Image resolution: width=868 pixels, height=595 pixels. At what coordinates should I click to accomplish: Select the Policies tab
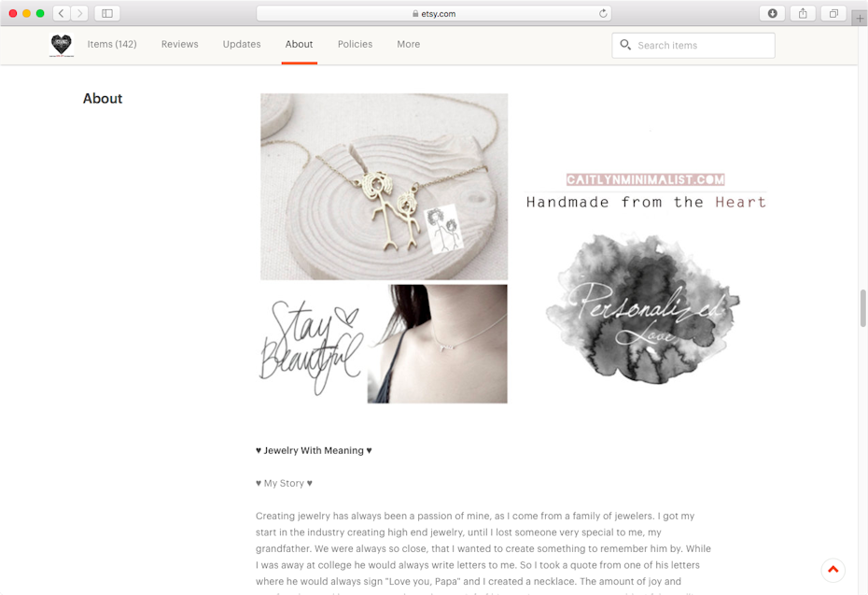[x=355, y=44]
